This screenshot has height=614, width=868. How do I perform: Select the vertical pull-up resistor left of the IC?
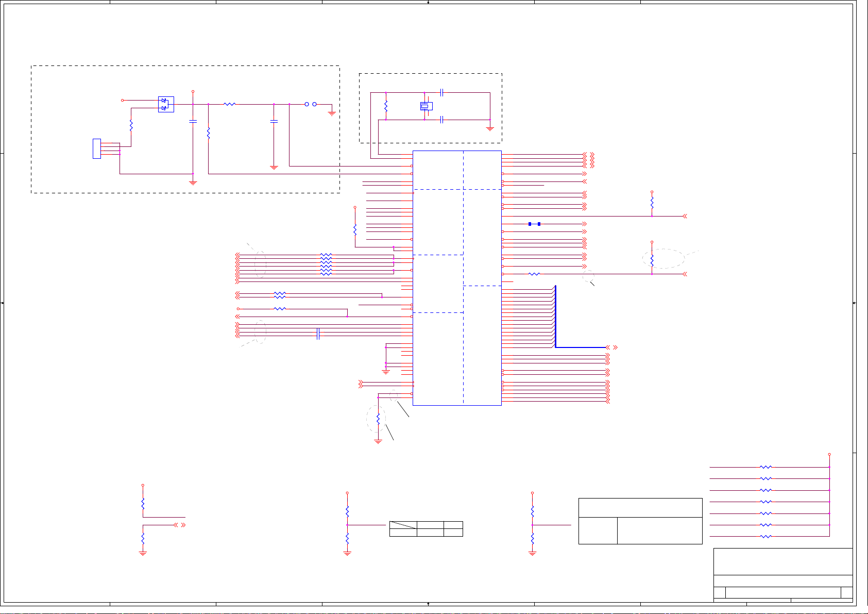[355, 229]
